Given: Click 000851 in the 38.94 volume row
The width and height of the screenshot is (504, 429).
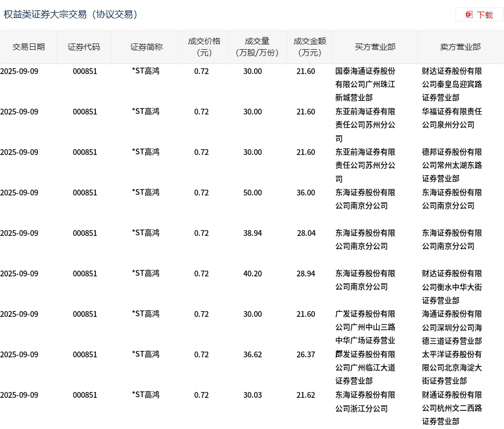Looking at the screenshot, I should (85, 233).
